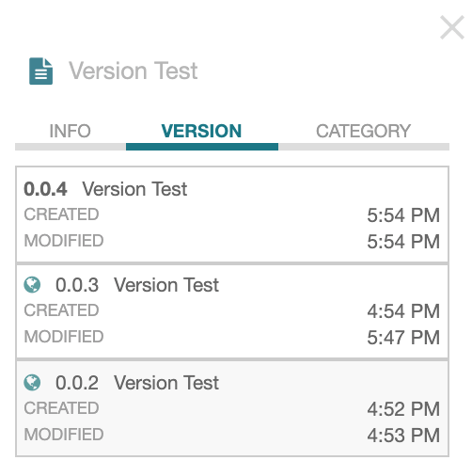Switch to the INFO tab
This screenshot has width=472, height=476.
click(71, 131)
